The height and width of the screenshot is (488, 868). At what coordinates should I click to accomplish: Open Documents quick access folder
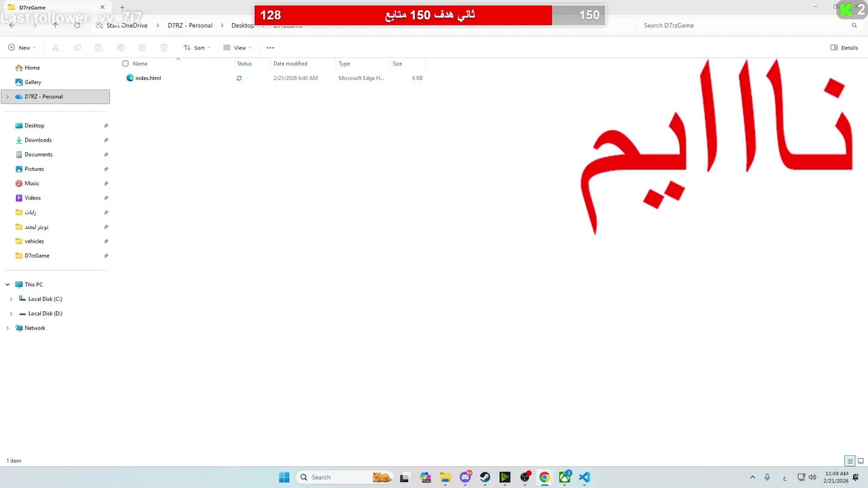tap(38, 155)
